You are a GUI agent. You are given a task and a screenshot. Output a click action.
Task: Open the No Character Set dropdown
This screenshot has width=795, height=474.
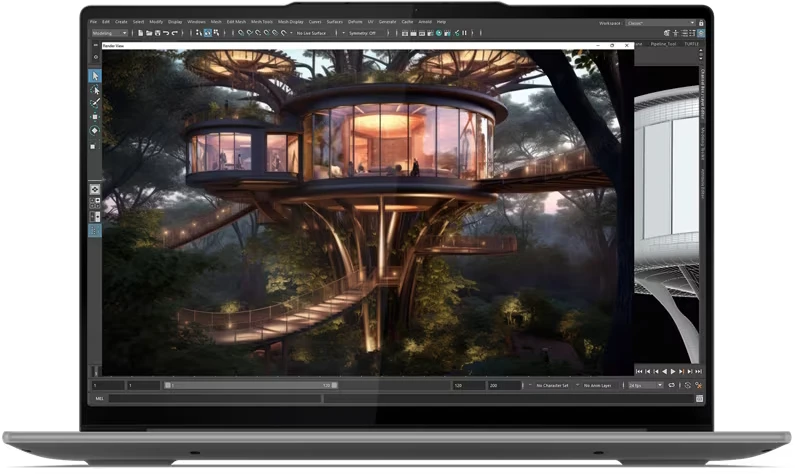(x=553, y=385)
